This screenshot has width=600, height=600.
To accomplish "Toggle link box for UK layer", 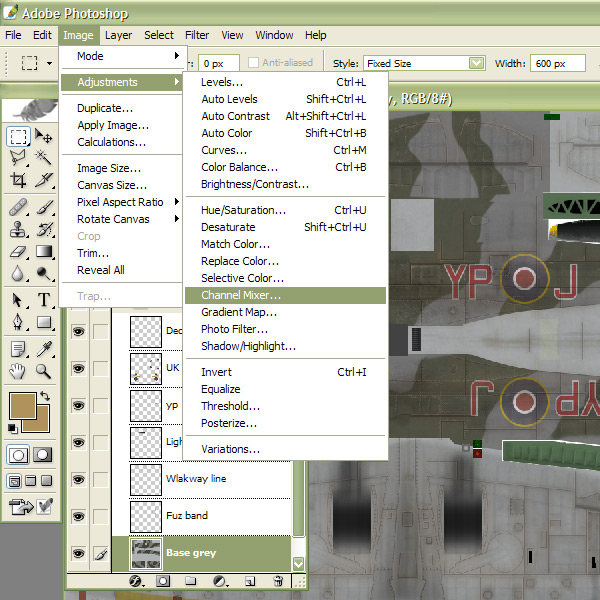I will coord(101,368).
